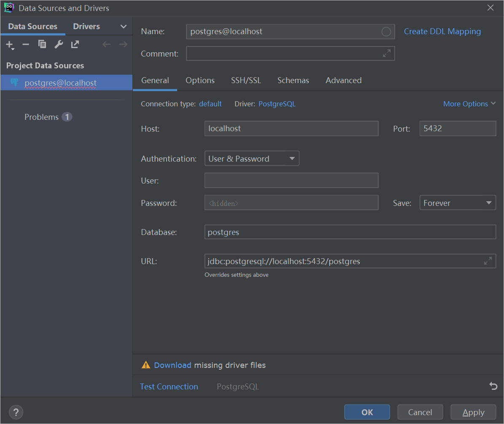The width and height of the screenshot is (504, 424).
Task: Click the revert changes arrow icon
Action: coord(493,386)
